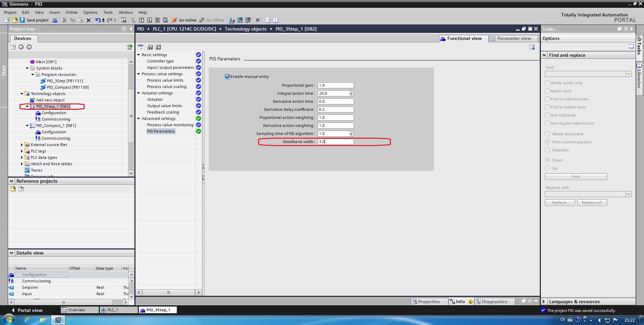Enable Whole words only checkbox
Viewport: 644px width, 325px height.
click(x=547, y=83)
